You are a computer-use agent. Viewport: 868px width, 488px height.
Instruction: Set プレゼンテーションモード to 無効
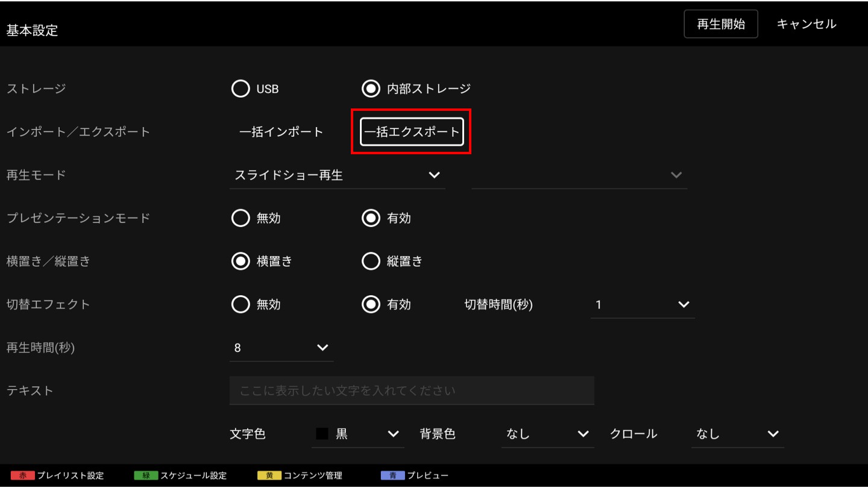click(x=241, y=218)
